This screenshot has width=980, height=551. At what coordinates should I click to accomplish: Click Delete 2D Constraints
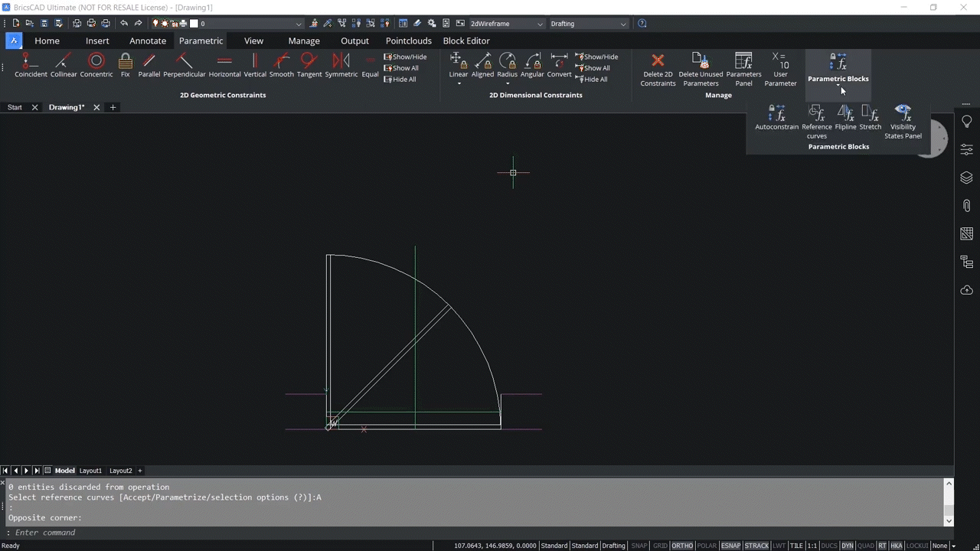(x=658, y=70)
